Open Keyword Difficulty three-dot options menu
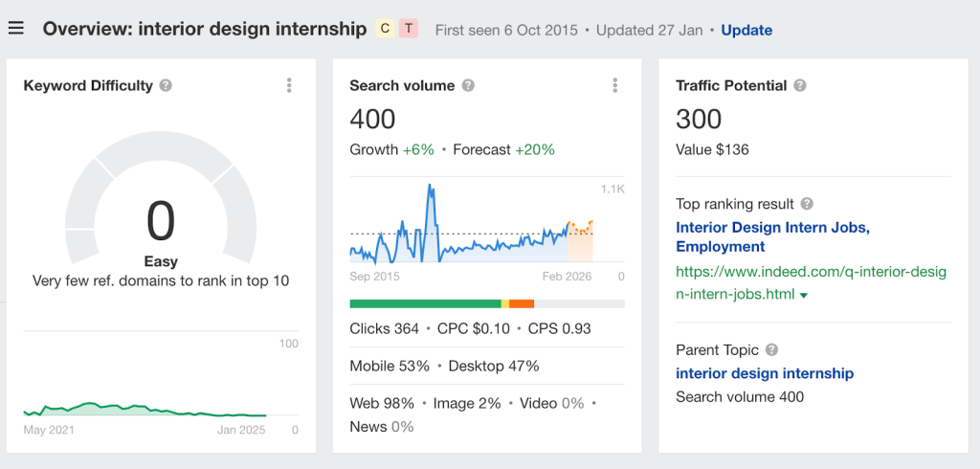Viewport: 980px width, 469px height. [x=289, y=85]
